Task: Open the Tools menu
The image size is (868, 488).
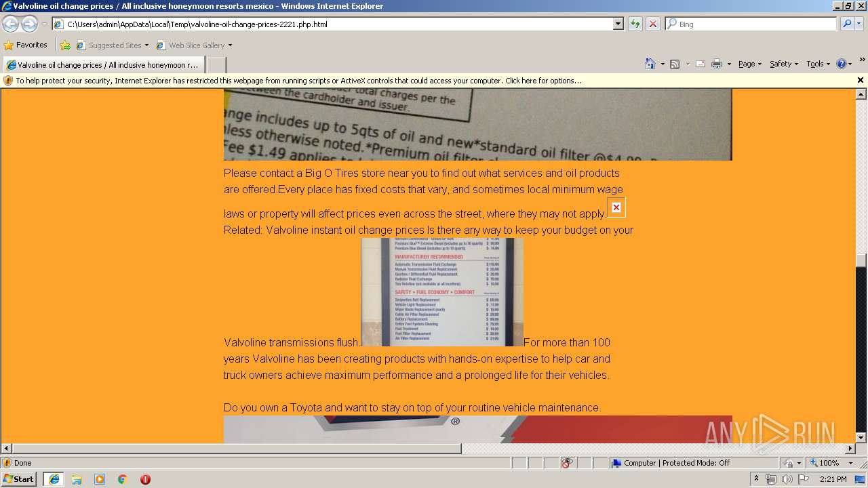Action: [818, 64]
